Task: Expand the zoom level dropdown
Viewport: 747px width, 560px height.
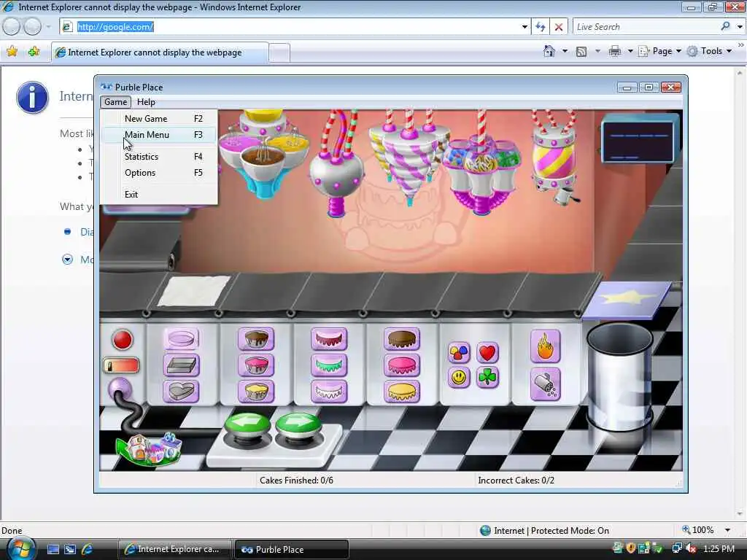Action: coord(727,530)
